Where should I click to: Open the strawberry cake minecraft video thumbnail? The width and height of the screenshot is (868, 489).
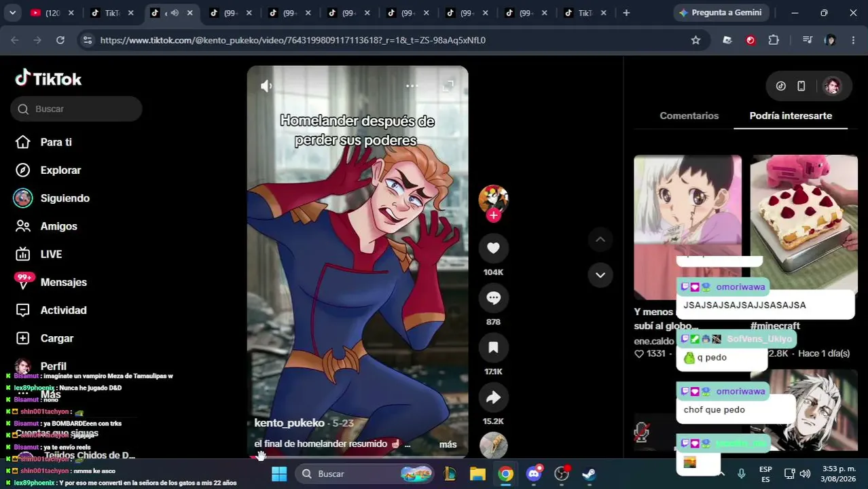click(804, 227)
